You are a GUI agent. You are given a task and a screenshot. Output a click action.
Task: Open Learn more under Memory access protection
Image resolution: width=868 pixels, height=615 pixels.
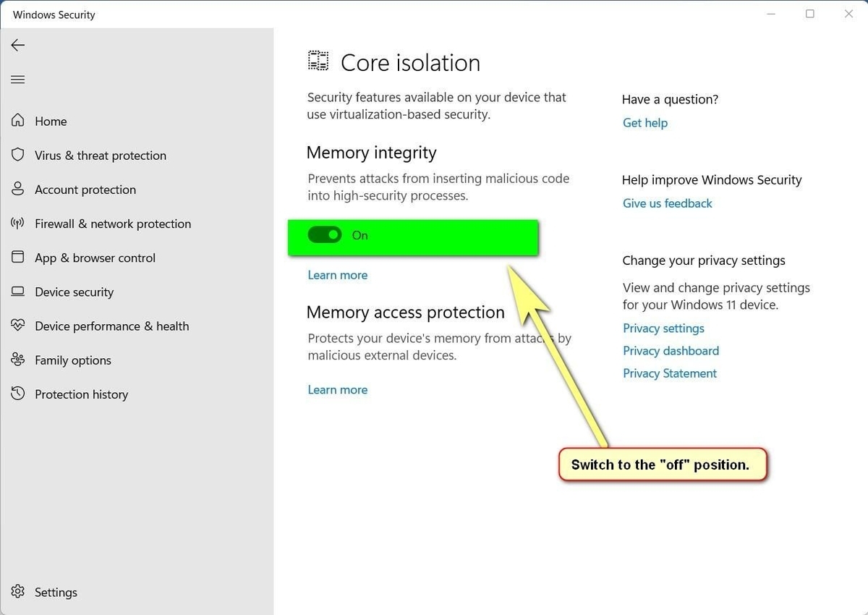[x=338, y=389]
